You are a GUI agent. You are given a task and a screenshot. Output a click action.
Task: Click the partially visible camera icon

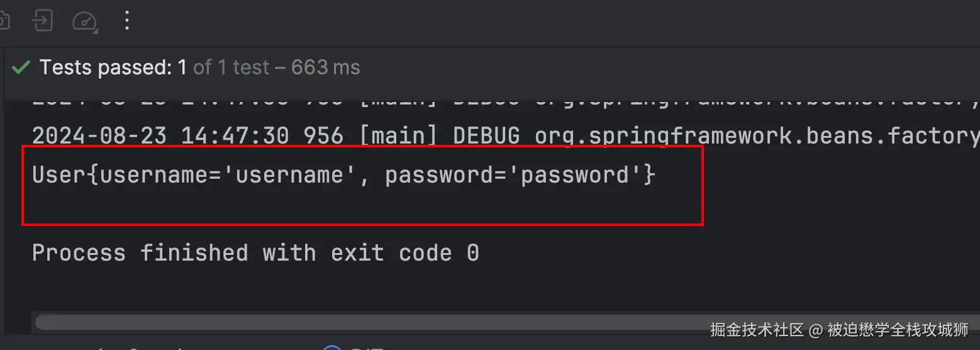[x=4, y=21]
